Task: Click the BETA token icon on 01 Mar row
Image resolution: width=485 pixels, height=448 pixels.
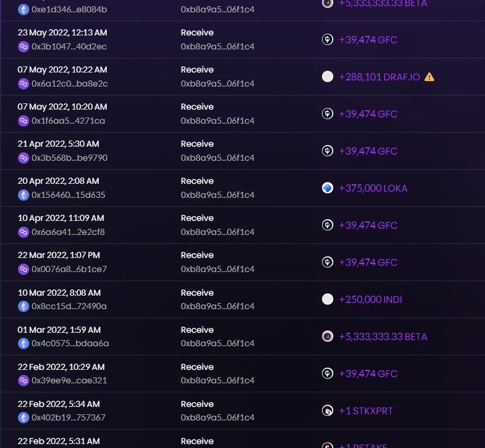Action: click(328, 337)
